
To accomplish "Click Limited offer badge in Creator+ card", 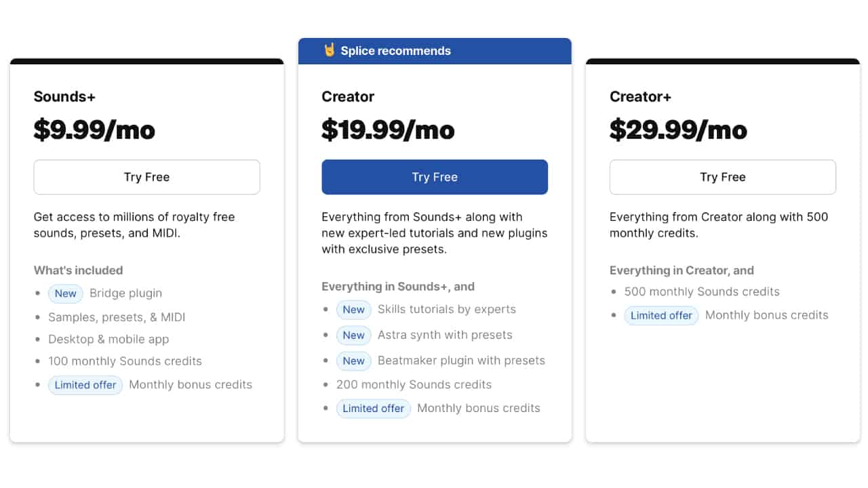I will coord(661,316).
